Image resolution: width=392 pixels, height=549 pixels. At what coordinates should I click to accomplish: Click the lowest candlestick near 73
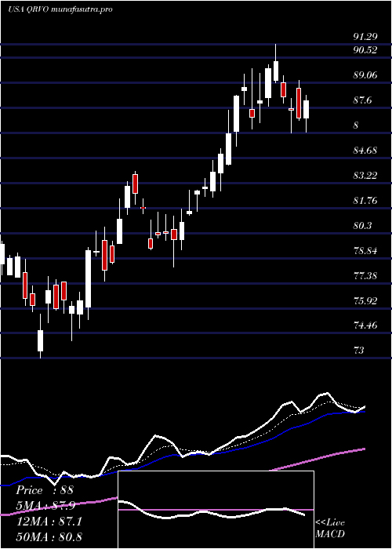(x=40, y=338)
